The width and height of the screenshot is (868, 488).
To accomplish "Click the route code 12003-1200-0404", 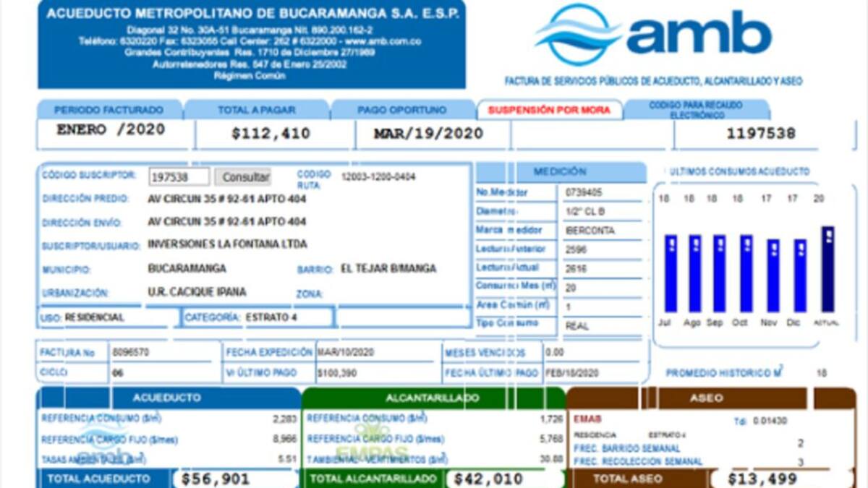I will pyautogui.click(x=378, y=176).
